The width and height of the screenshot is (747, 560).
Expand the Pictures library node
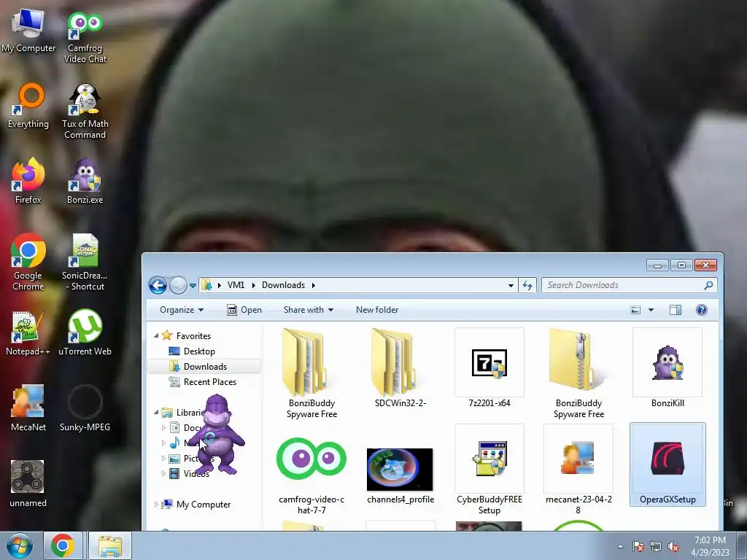click(x=163, y=458)
